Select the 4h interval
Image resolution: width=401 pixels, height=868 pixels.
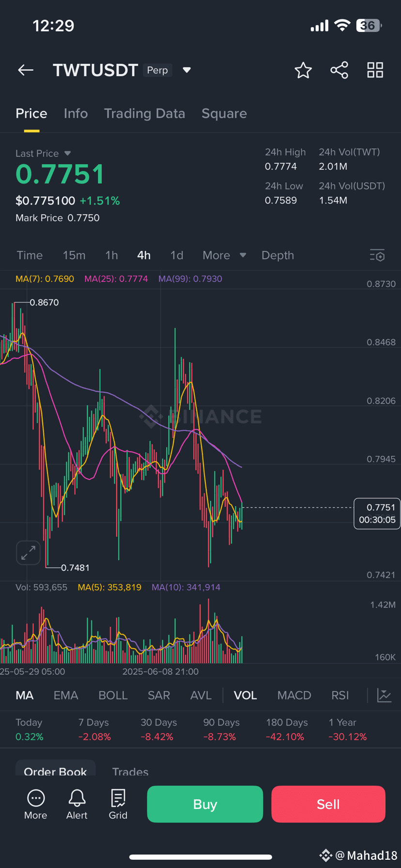[144, 255]
